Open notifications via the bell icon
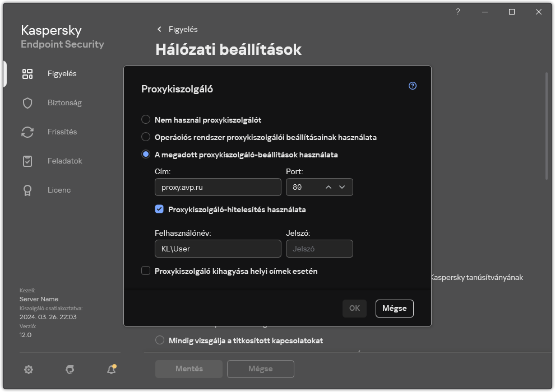This screenshot has width=555, height=392. [110, 370]
